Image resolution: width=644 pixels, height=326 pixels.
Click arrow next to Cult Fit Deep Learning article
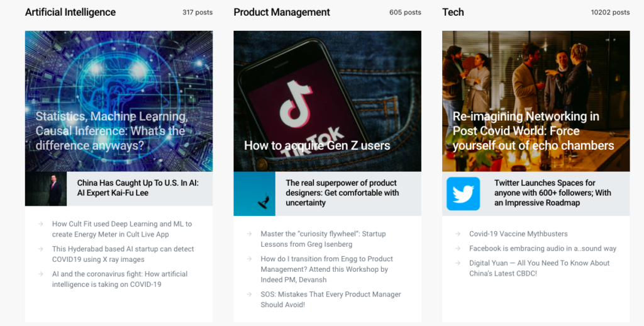pyautogui.click(x=40, y=224)
